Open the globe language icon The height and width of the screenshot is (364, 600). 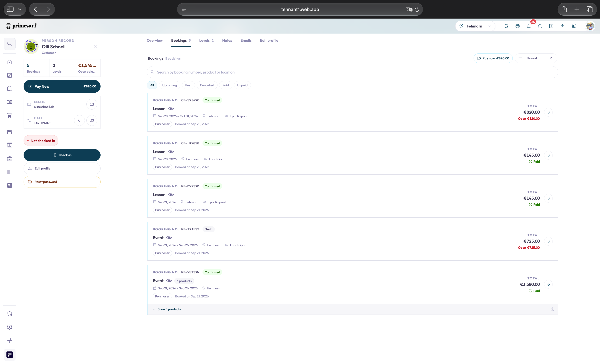click(x=517, y=26)
